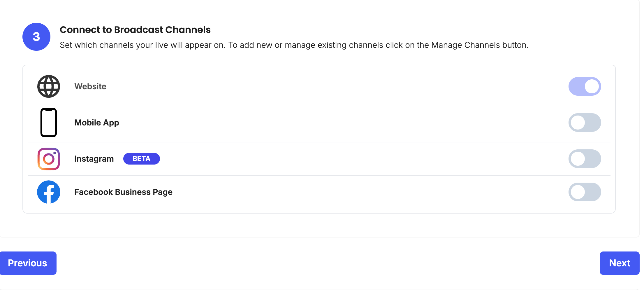Image resolution: width=644 pixels, height=290 pixels.
Task: Select the Mobile App label
Action: (97, 123)
